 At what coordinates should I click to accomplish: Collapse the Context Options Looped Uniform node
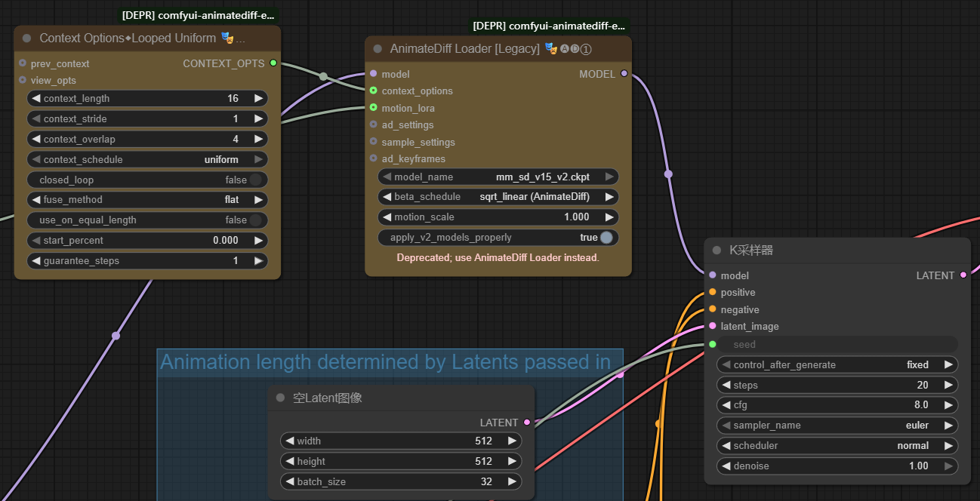pyautogui.click(x=27, y=38)
